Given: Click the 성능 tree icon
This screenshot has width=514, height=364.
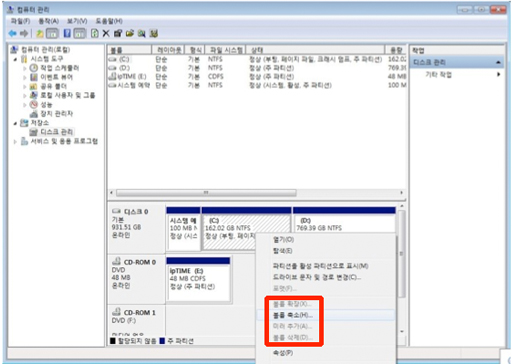Looking at the screenshot, I should click(x=34, y=105).
